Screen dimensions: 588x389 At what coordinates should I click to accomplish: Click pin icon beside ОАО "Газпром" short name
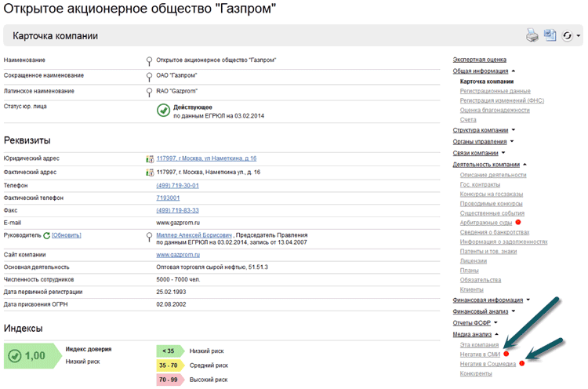(149, 77)
